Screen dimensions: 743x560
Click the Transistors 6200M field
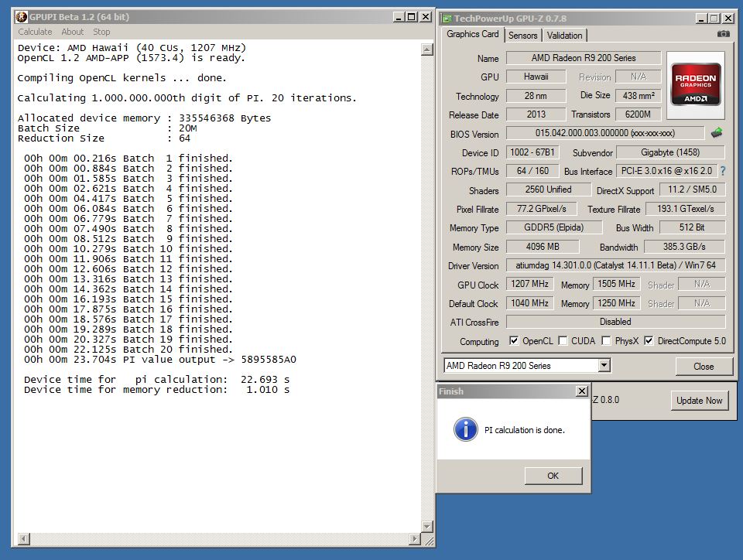tap(639, 114)
